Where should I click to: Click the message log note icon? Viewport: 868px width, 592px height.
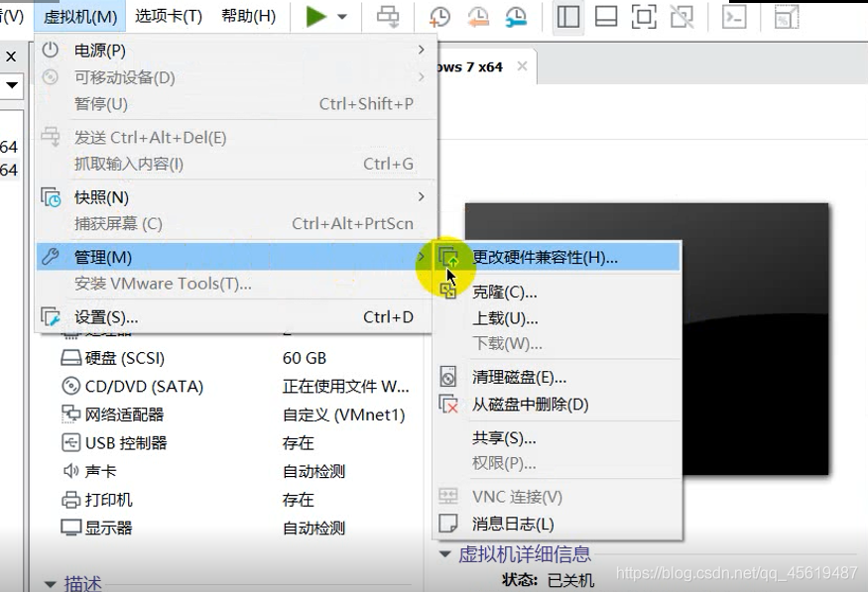click(x=447, y=523)
